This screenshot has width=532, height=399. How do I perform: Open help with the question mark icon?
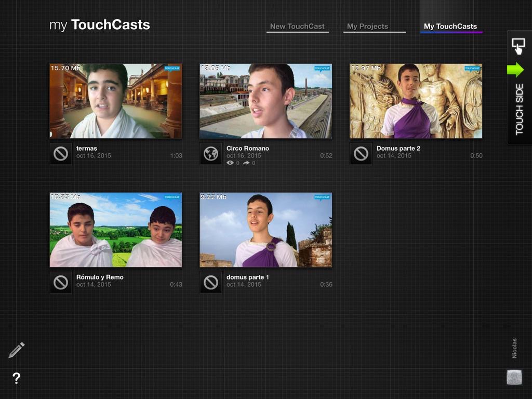click(x=16, y=378)
